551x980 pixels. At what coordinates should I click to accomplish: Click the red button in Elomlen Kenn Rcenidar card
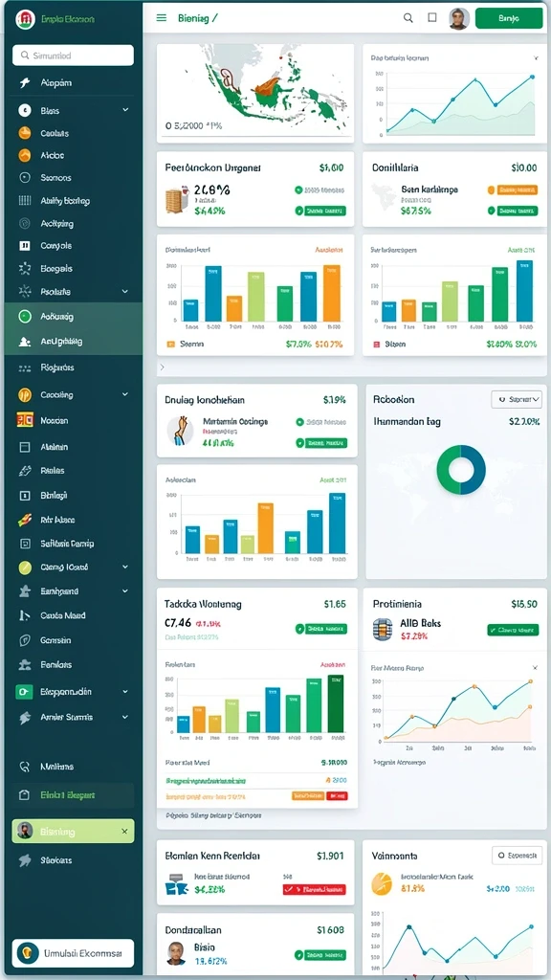[314, 888]
